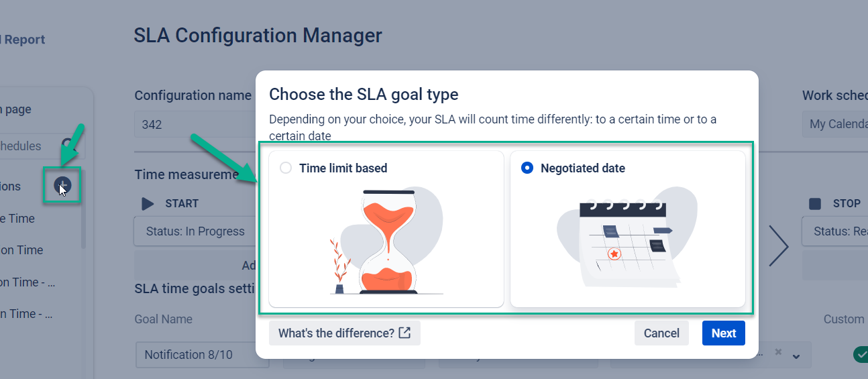This screenshot has height=379, width=868.
Task: Select the Negotiated date radio button
Action: point(527,168)
